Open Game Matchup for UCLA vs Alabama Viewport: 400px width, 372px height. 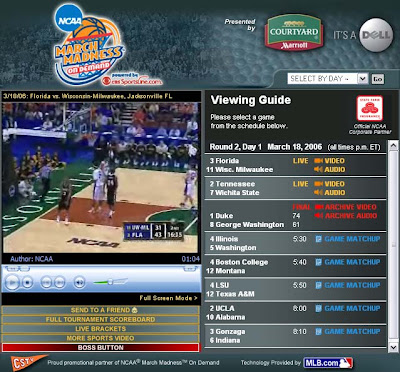(x=348, y=308)
